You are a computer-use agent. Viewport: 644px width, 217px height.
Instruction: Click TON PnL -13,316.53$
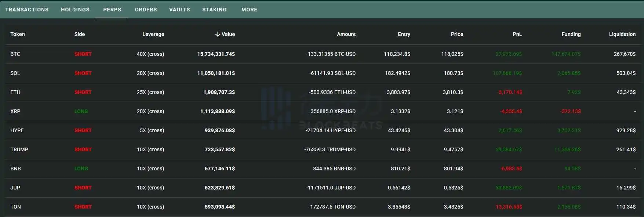coord(509,207)
